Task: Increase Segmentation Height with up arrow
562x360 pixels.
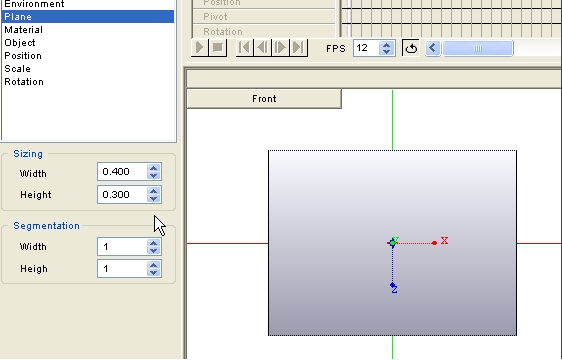Action: click(154, 265)
